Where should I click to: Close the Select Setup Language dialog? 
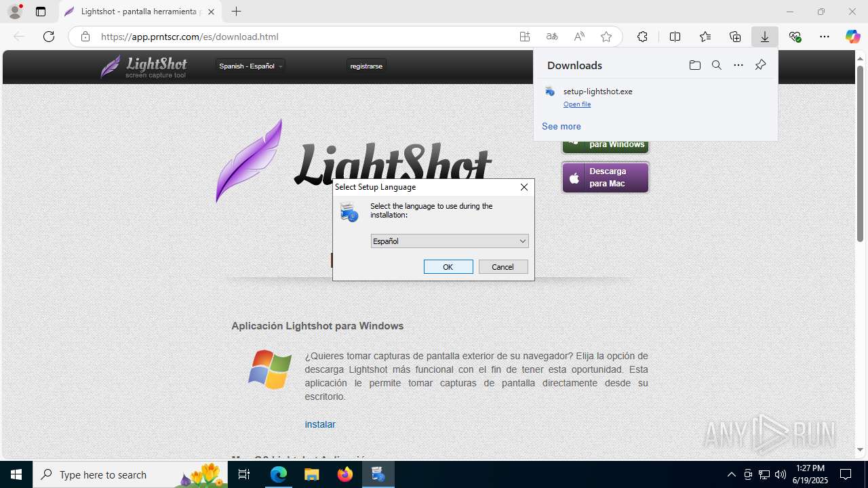tap(524, 187)
